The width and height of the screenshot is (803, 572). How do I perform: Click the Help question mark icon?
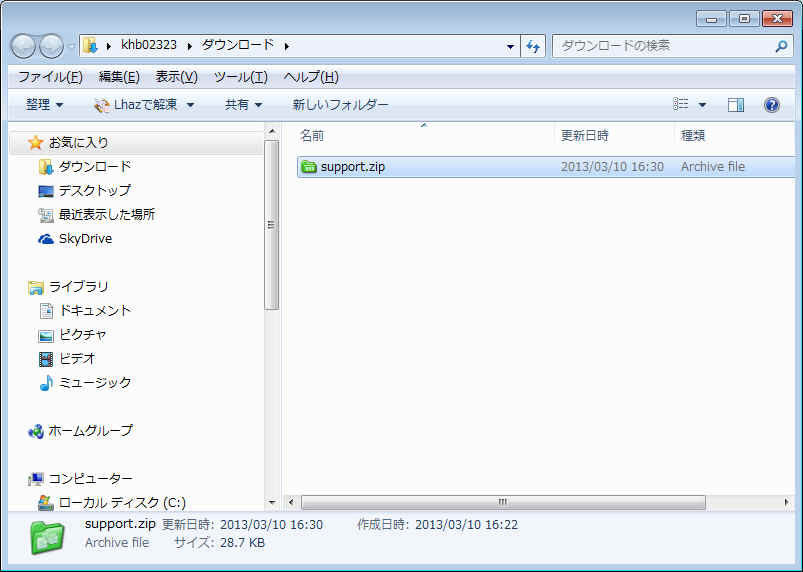[x=771, y=105]
